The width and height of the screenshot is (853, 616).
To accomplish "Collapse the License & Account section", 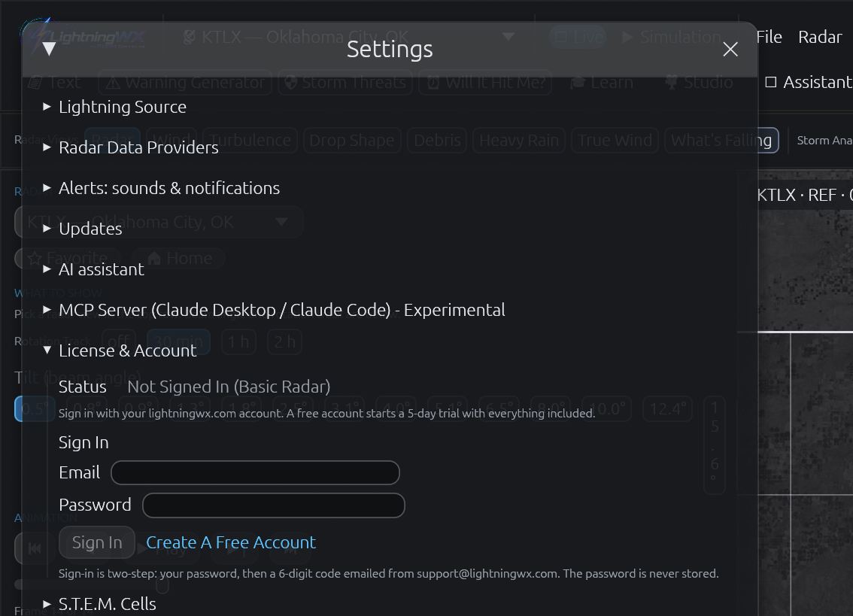I will (x=120, y=350).
